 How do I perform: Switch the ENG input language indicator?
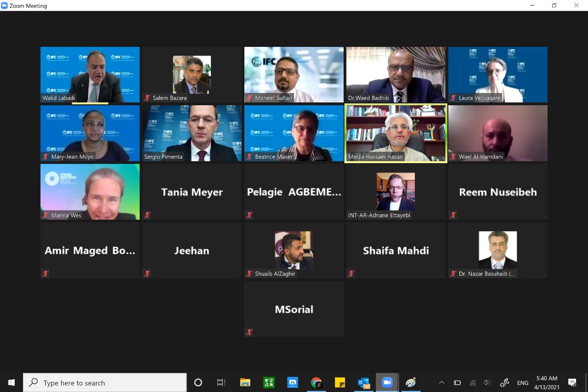pos(522,383)
